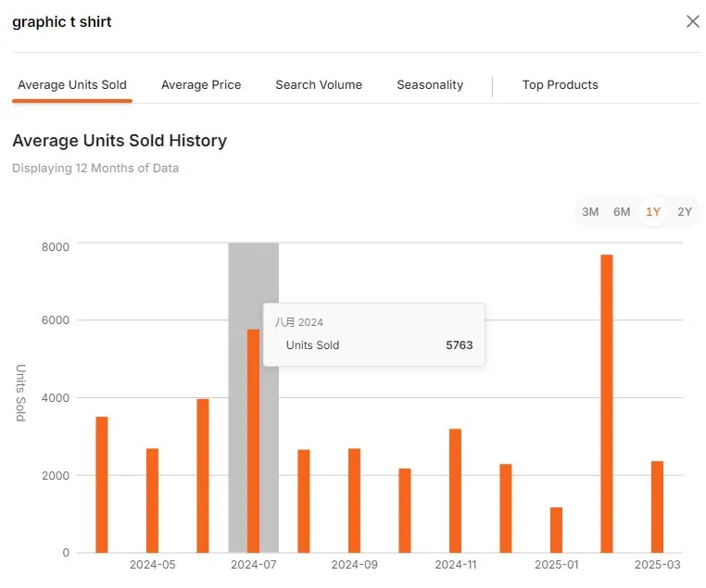Click the first orange bar on the left
The image size is (706, 588).
pos(102,484)
